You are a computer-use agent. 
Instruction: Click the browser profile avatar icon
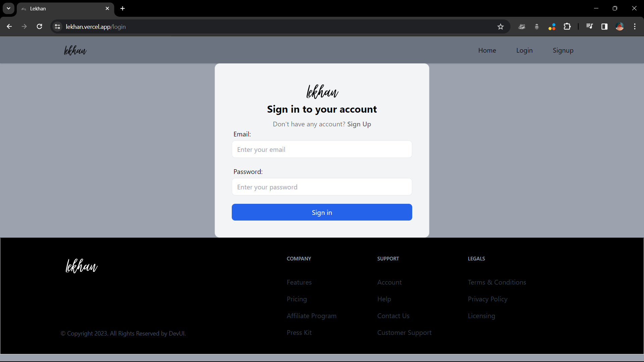coord(620,26)
